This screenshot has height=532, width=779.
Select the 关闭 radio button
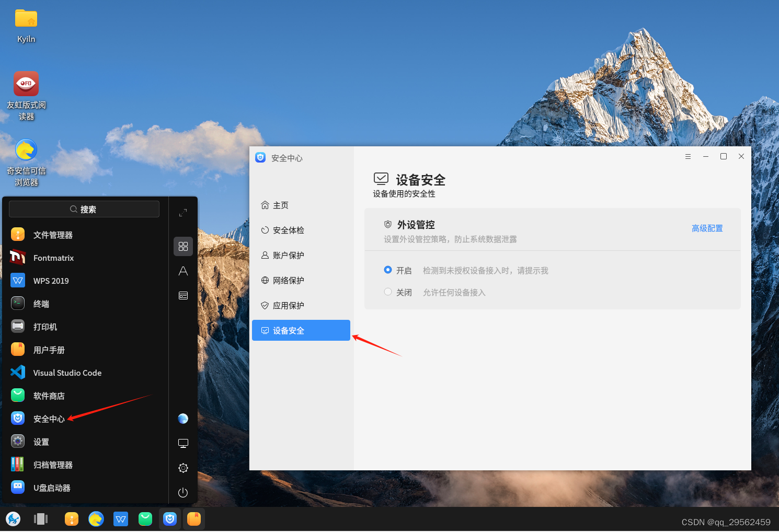click(388, 292)
